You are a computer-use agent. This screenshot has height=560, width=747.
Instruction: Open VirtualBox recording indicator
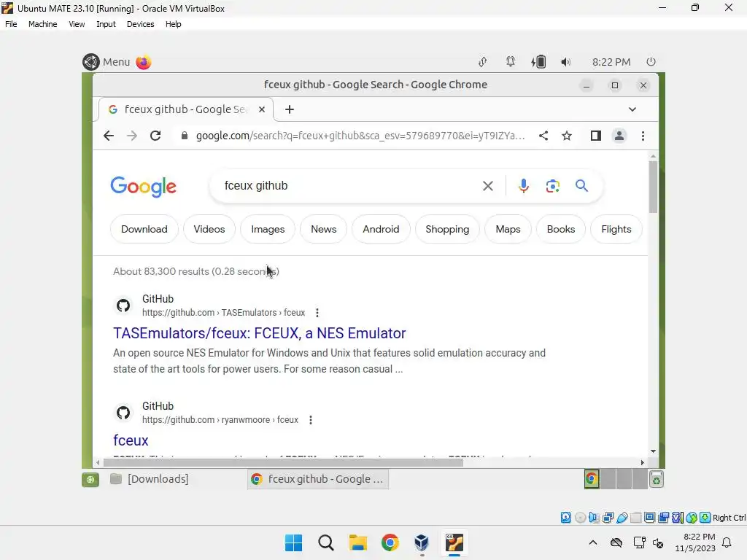(664, 518)
